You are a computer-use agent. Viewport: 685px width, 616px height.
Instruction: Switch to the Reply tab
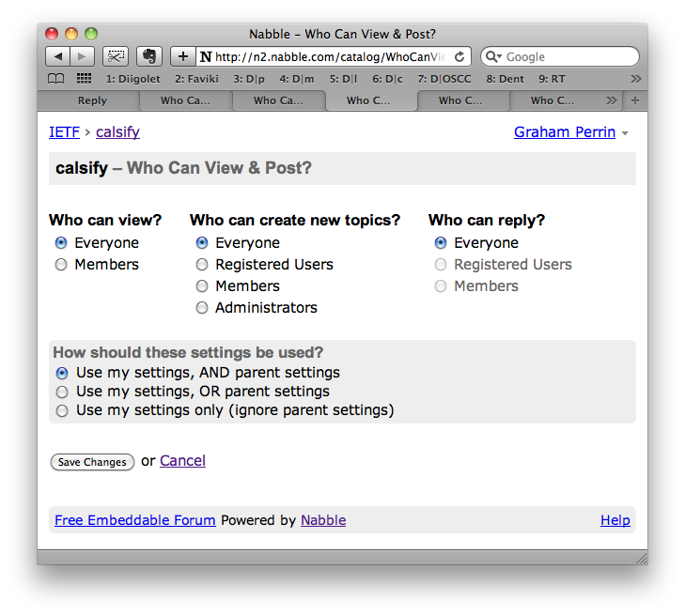pyautogui.click(x=92, y=100)
